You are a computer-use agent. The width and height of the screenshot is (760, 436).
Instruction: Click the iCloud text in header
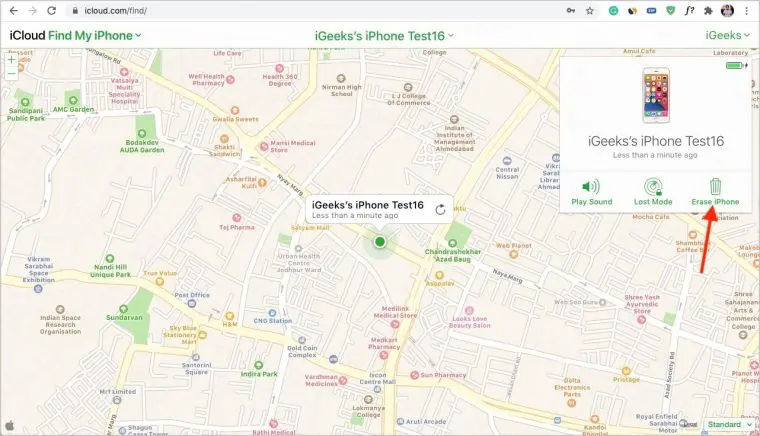27,36
